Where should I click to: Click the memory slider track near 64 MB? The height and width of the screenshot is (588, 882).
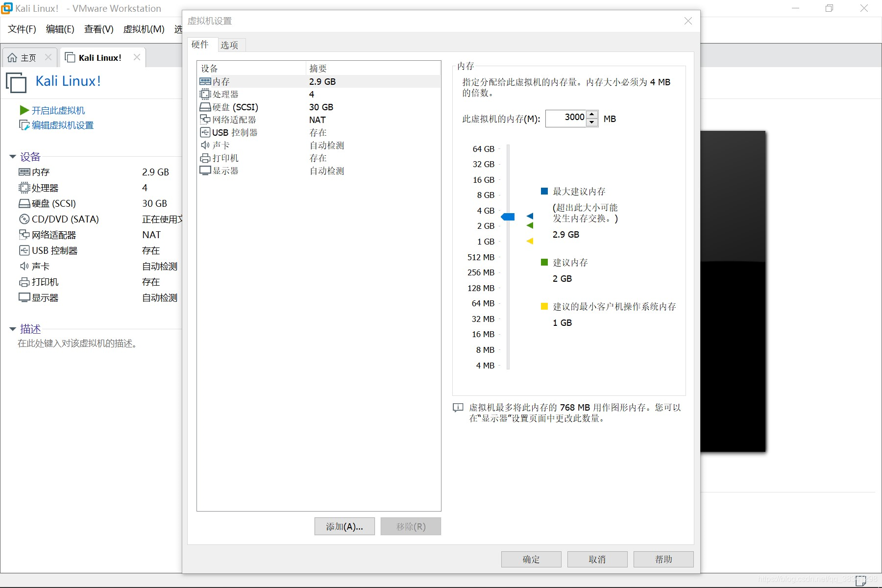508,303
